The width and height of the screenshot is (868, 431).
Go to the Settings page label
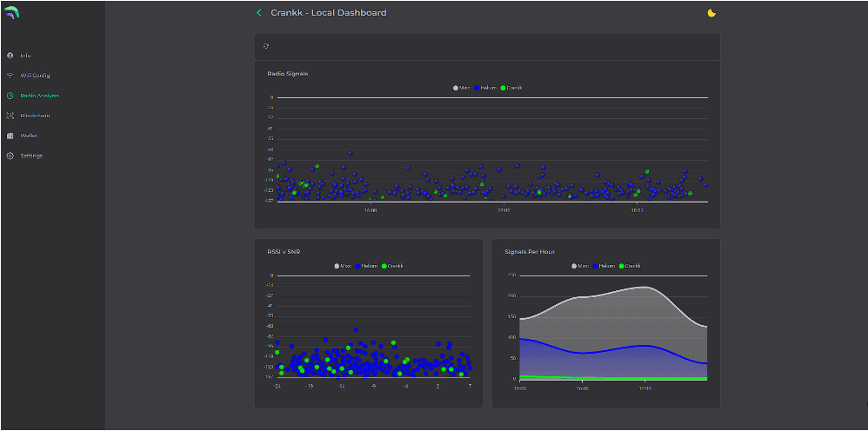[31, 156]
